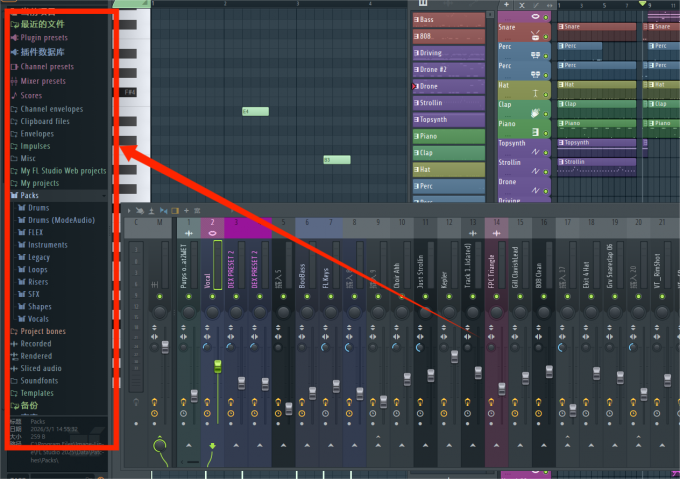
Task: Select mixer track 10 header
Action: [x=402, y=228]
